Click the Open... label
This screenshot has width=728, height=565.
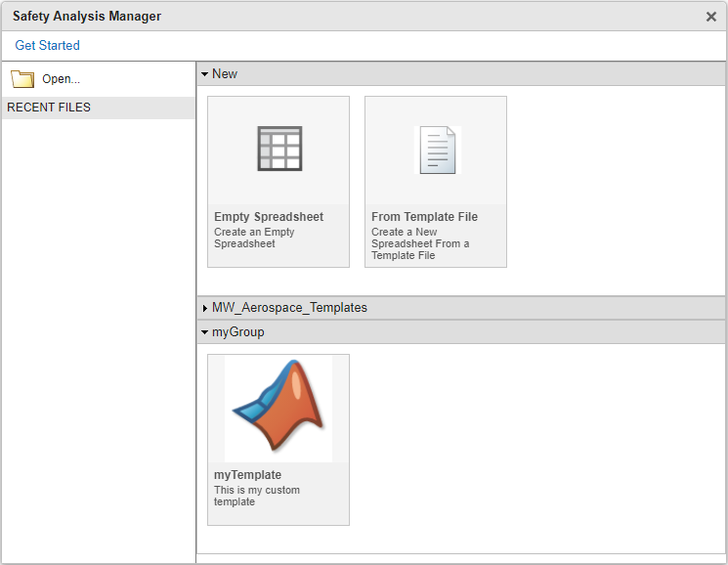point(61,79)
